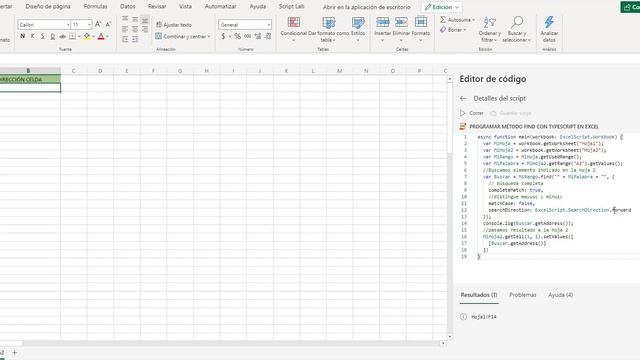Open font color dropdown arrow
Image resolution: width=640 pixels, height=360 pixels.
click(x=107, y=37)
